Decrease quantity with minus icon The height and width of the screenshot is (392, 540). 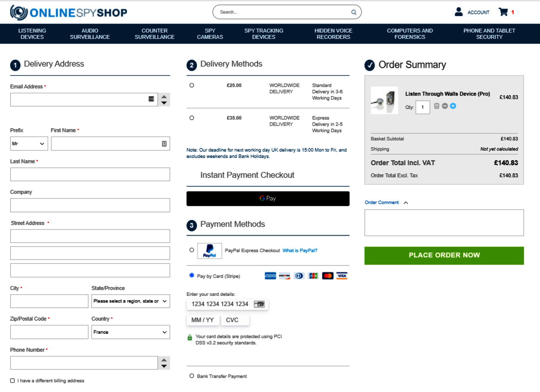(445, 106)
